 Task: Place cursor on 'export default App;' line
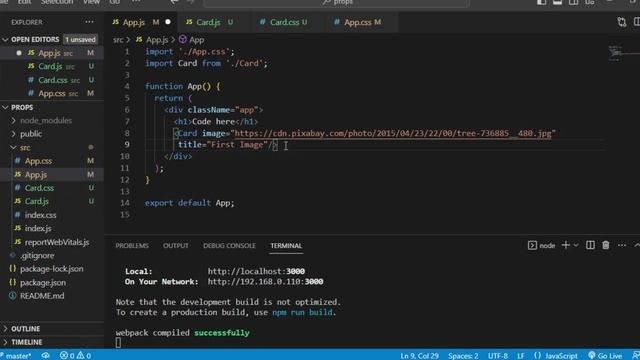(190, 203)
